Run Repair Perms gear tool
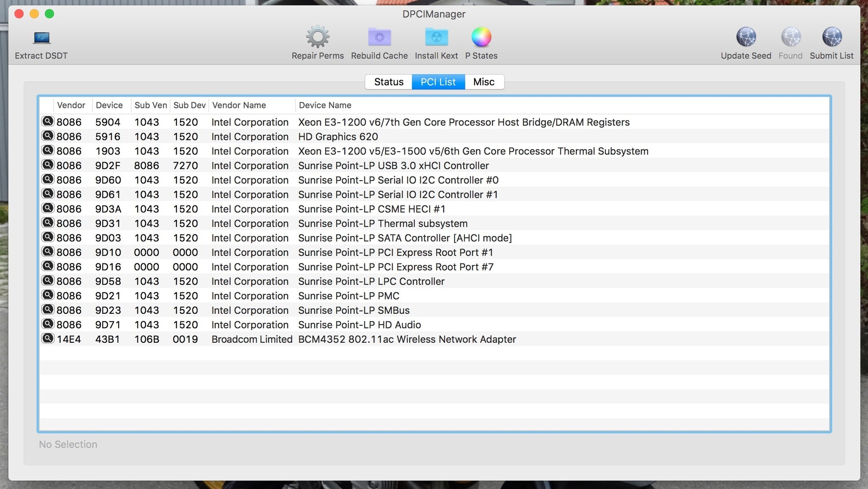 (318, 37)
